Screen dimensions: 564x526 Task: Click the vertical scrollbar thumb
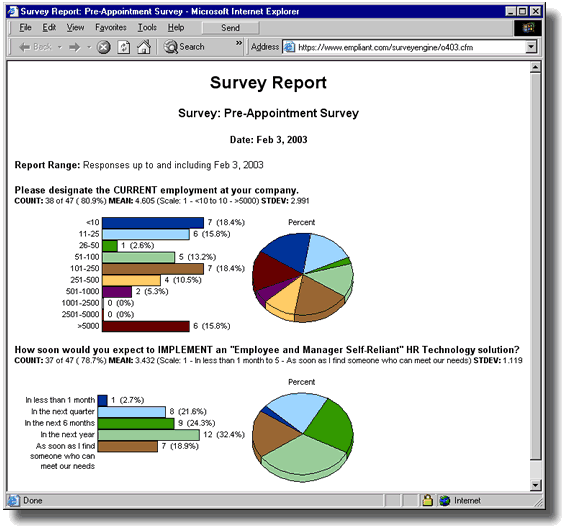[x=535, y=266]
